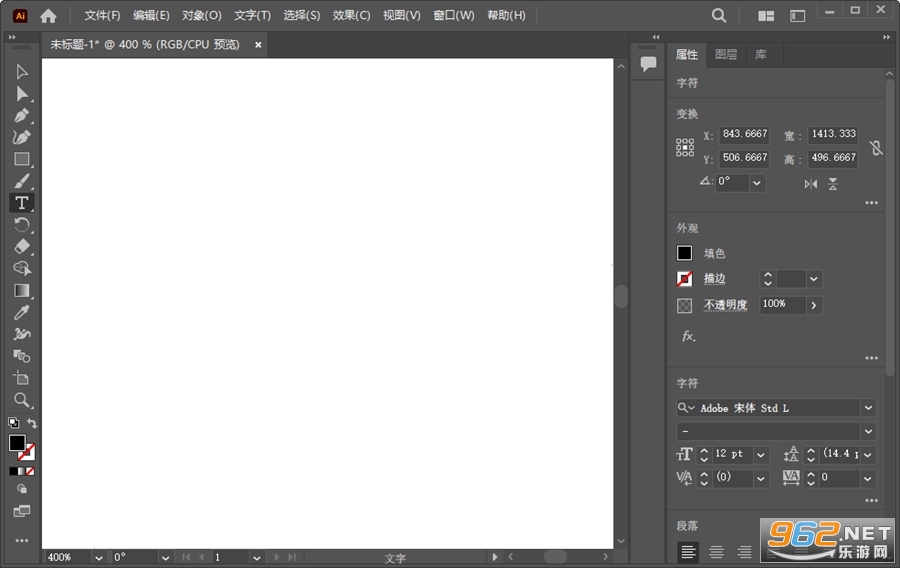Image resolution: width=900 pixels, height=568 pixels.
Task: Click the drawing mode icon in toolbar
Action: click(x=22, y=489)
